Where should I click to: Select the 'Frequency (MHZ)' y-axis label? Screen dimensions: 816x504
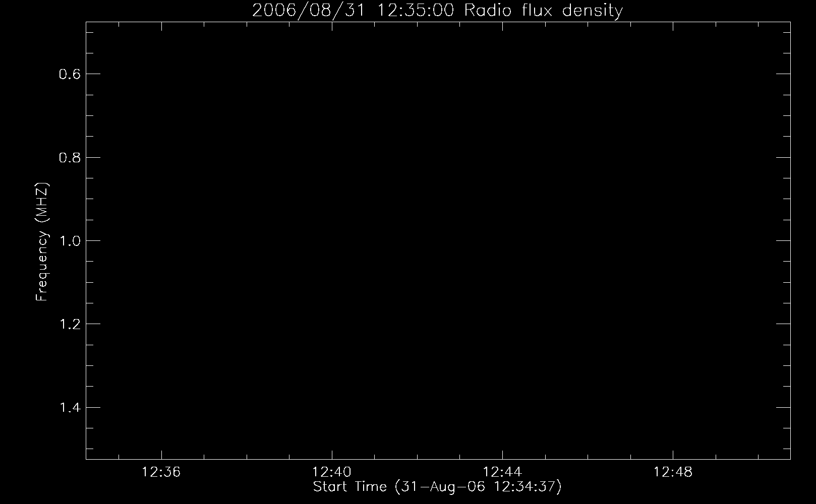[x=42, y=241]
